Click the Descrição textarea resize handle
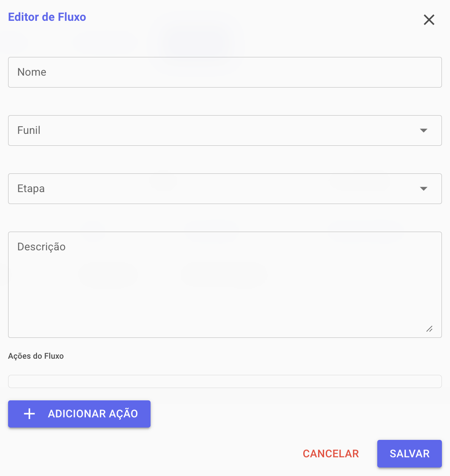Viewport: 450px width, 476px height. pos(429,329)
